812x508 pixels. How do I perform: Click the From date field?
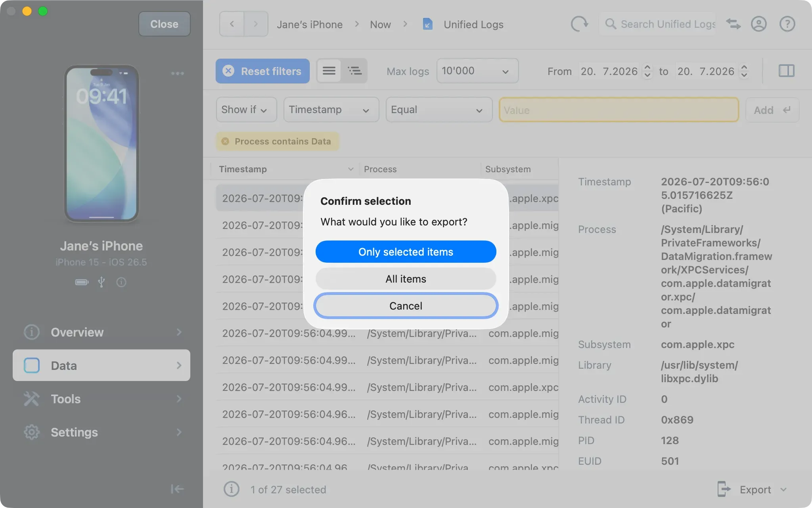point(609,71)
